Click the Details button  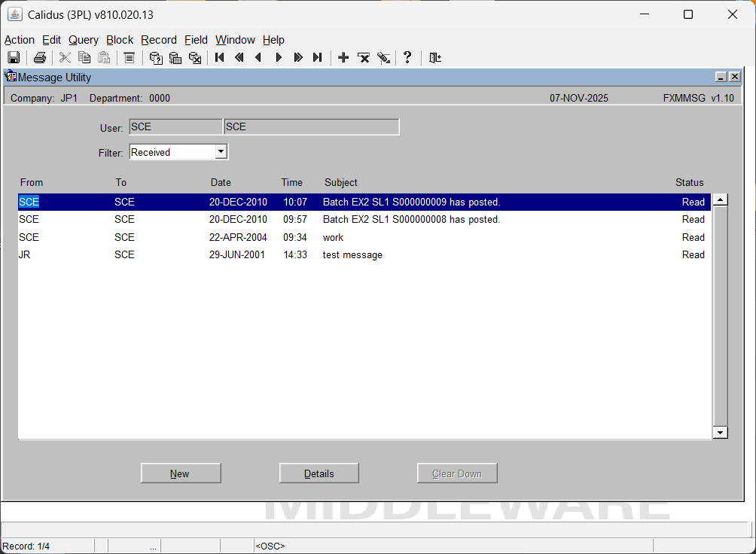click(x=319, y=473)
